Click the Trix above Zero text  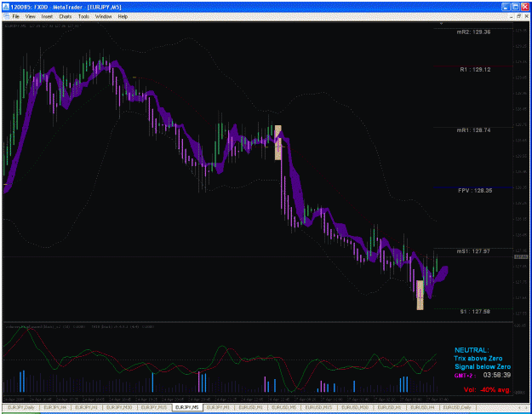(478, 359)
